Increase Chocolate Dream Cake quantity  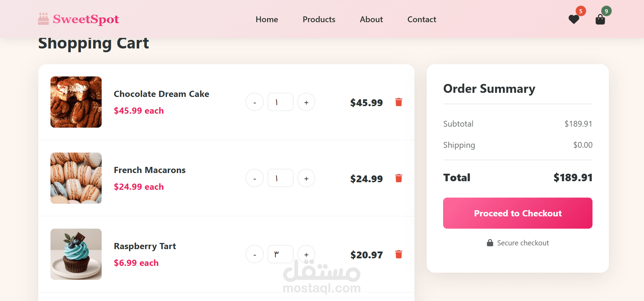click(x=306, y=102)
